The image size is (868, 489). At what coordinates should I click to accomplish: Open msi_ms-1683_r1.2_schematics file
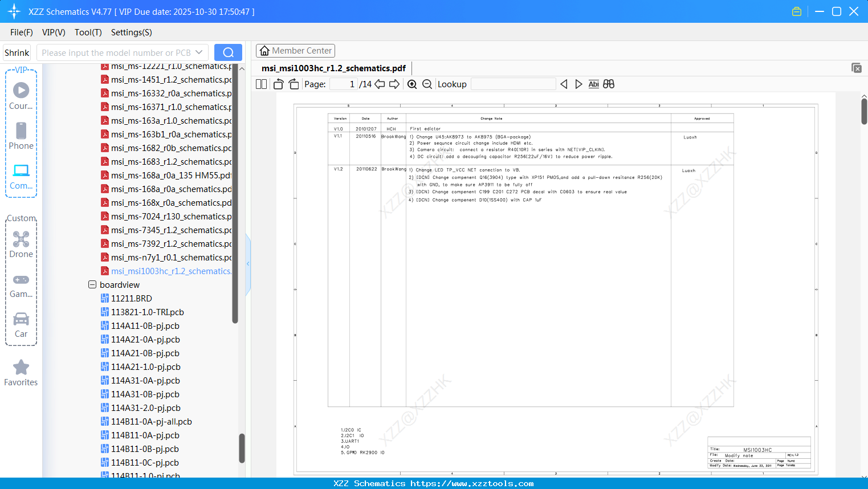tap(166, 162)
